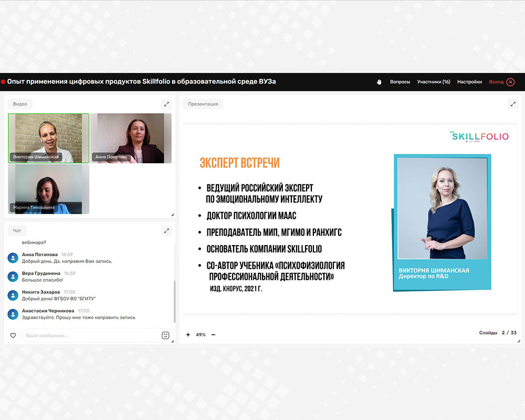Image resolution: width=525 pixels, height=420 pixels.
Task: Expand the Чат panel to fullscreen
Action: [166, 231]
